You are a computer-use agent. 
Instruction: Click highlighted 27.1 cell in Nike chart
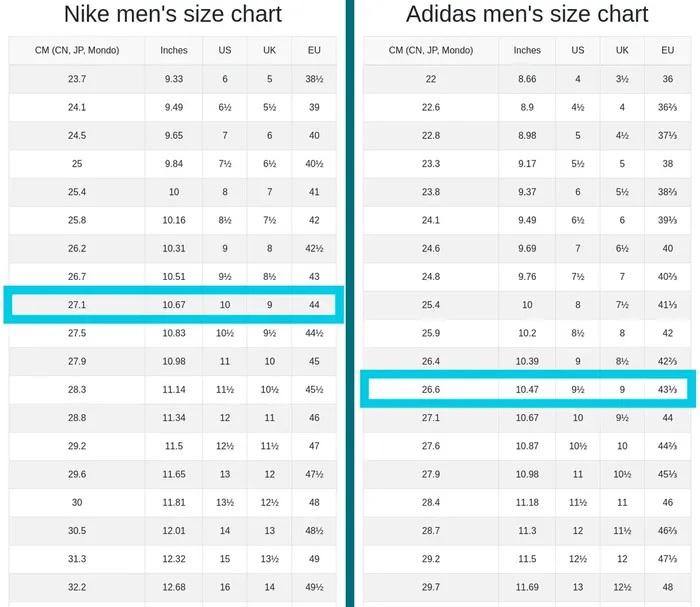[x=77, y=305]
